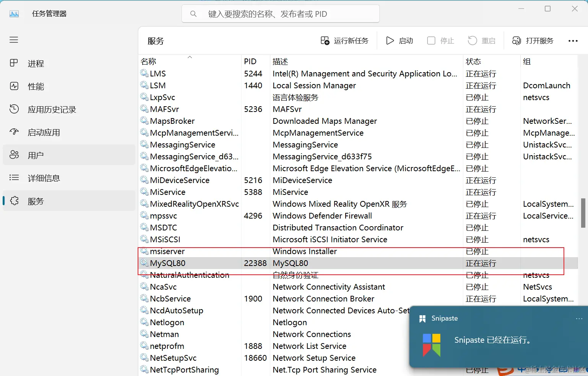Click the 启动 service button
588x376 pixels.
[x=400, y=41]
